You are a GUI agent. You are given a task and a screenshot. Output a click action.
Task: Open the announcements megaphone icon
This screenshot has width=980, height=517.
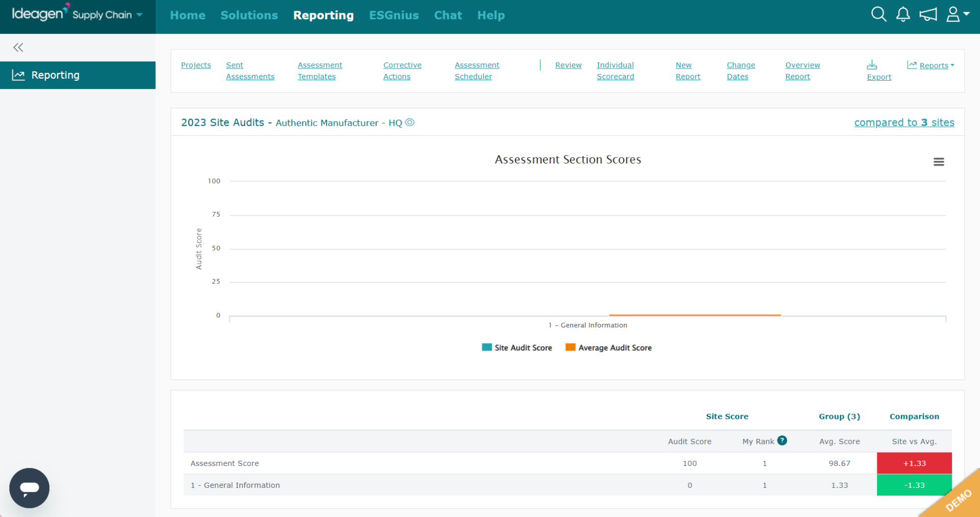tap(928, 14)
